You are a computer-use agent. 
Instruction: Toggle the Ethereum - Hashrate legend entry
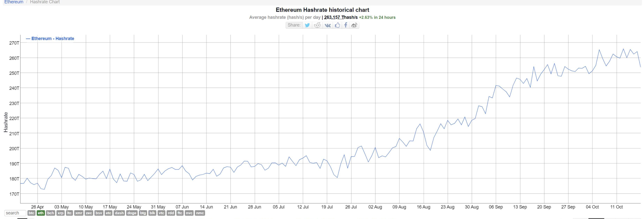[50, 39]
